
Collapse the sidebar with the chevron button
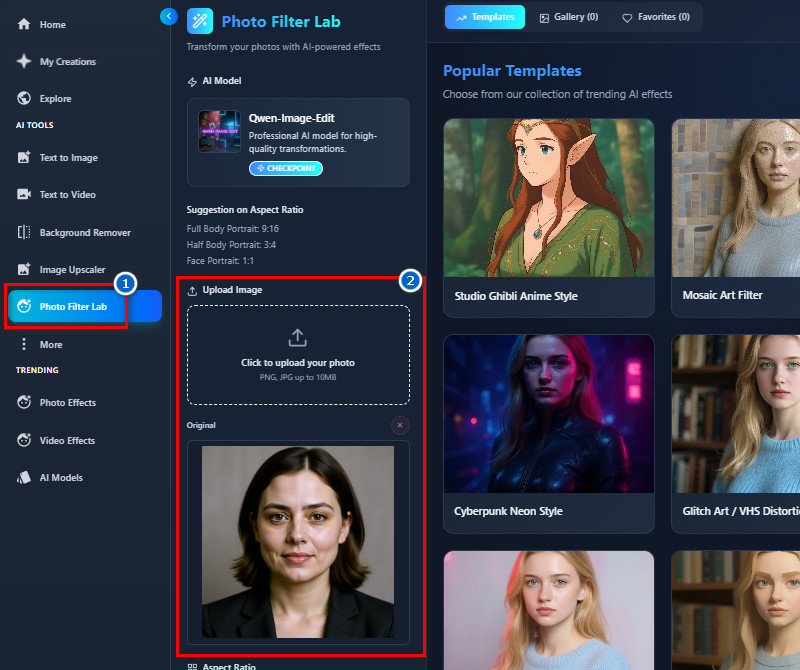[168, 16]
